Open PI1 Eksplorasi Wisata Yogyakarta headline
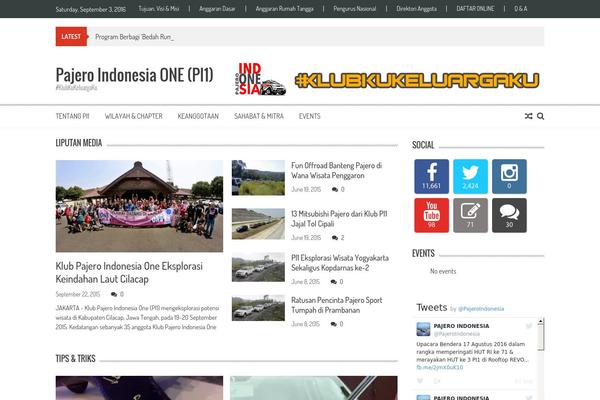Viewport: 600px width, 400px height. [x=340, y=263]
